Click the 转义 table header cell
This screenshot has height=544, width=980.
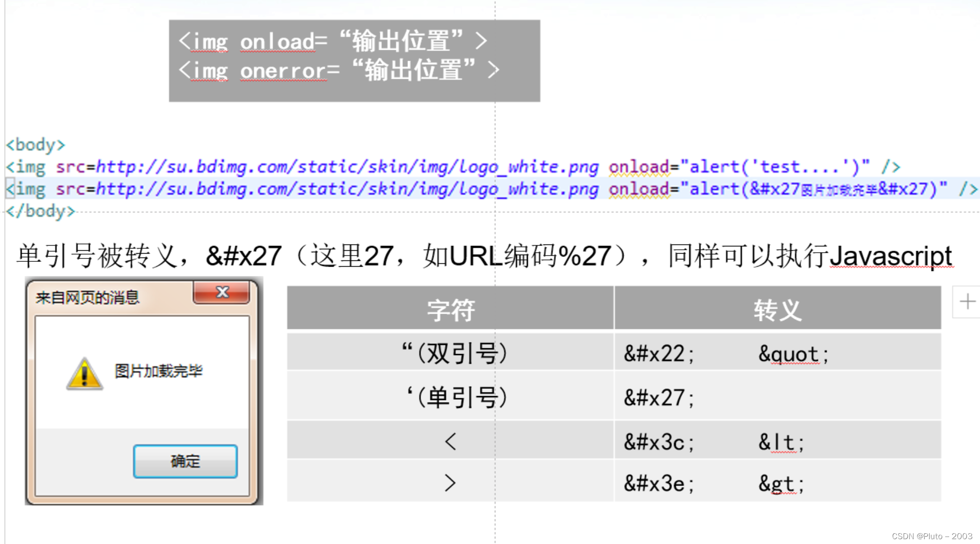point(777,309)
